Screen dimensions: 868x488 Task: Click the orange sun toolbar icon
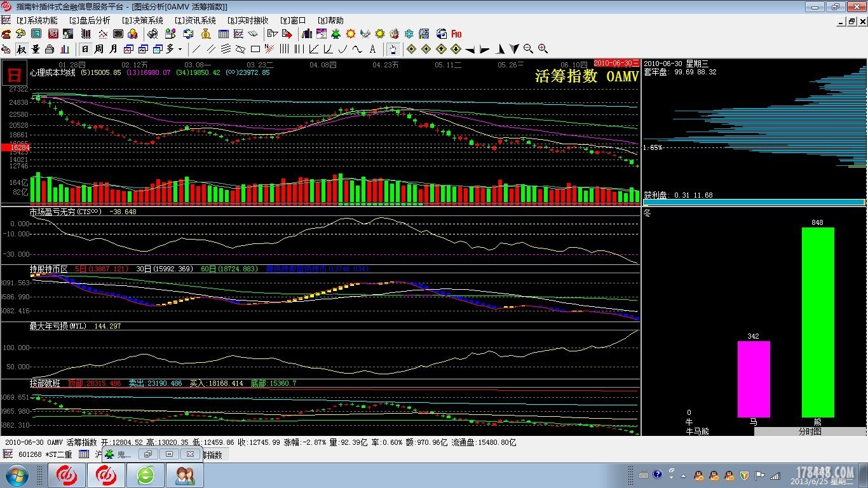click(x=351, y=34)
